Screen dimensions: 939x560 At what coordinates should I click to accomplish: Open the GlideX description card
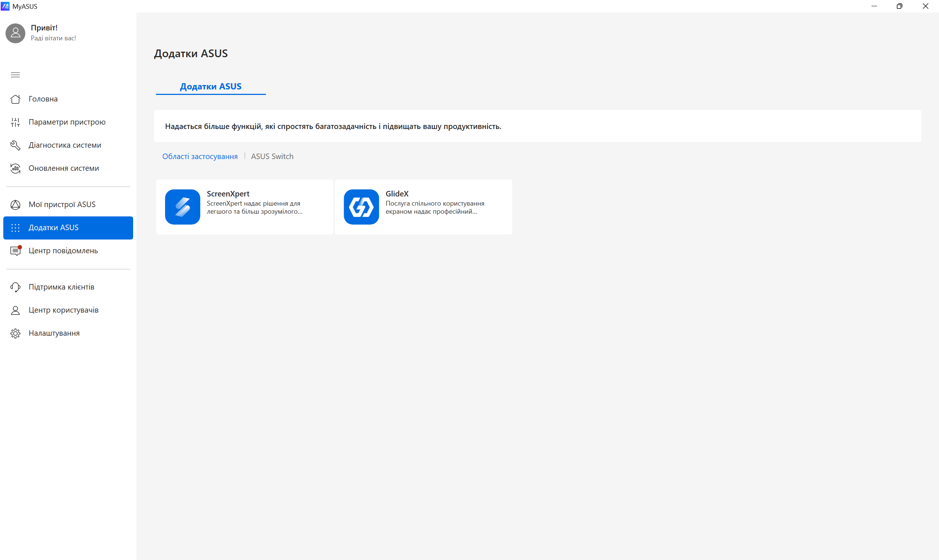434,207
